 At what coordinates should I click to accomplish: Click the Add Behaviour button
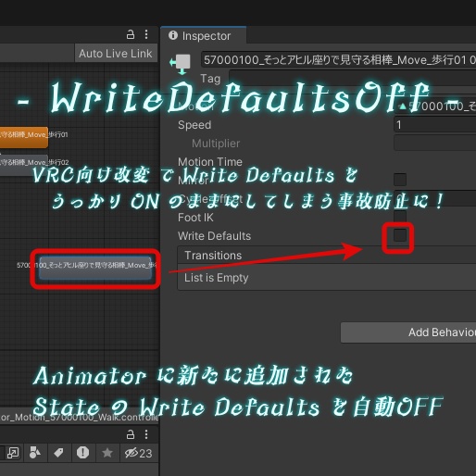pos(408,332)
